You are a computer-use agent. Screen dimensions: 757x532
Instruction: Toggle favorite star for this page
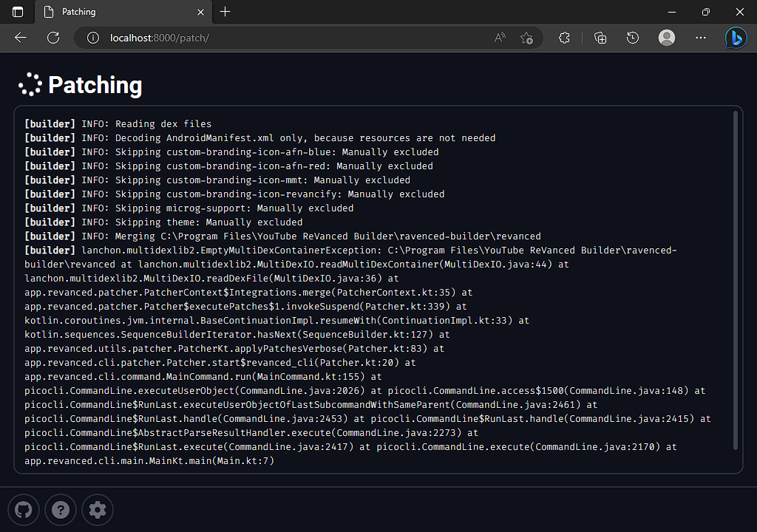(527, 37)
